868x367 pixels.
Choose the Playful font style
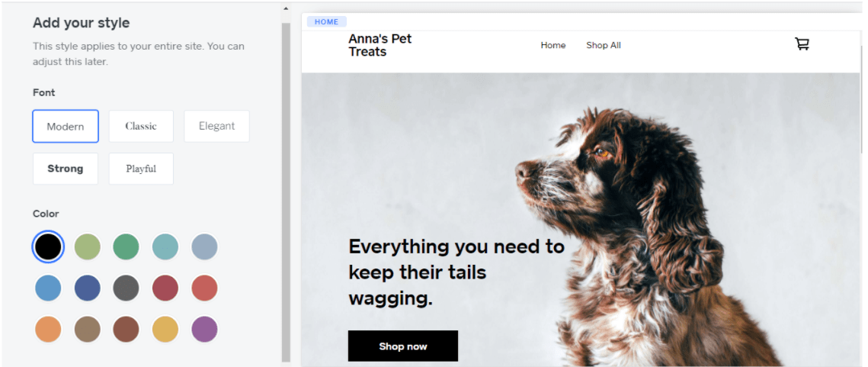point(141,169)
